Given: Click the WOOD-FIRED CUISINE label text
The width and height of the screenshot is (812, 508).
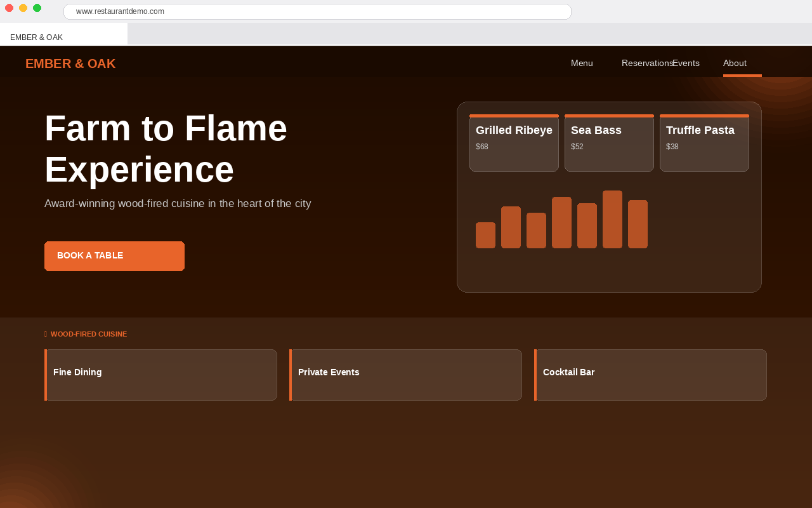Looking at the screenshot, I should (x=89, y=334).
